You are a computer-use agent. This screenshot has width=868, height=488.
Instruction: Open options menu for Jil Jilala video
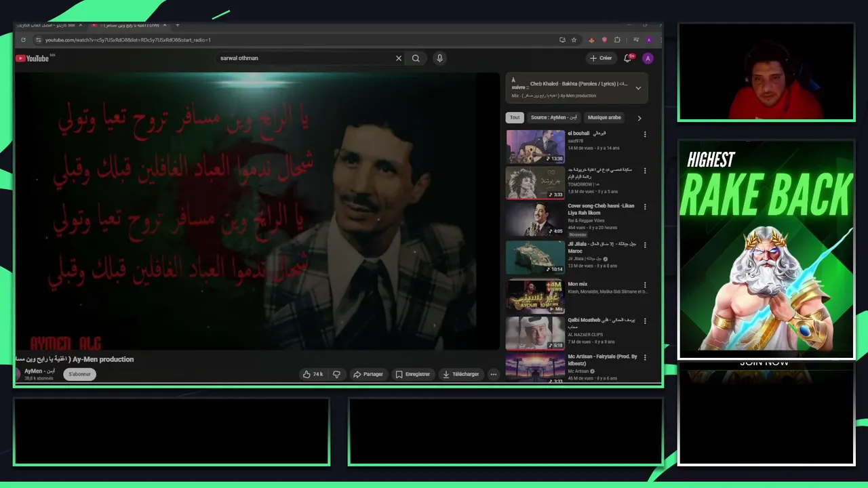[645, 245]
